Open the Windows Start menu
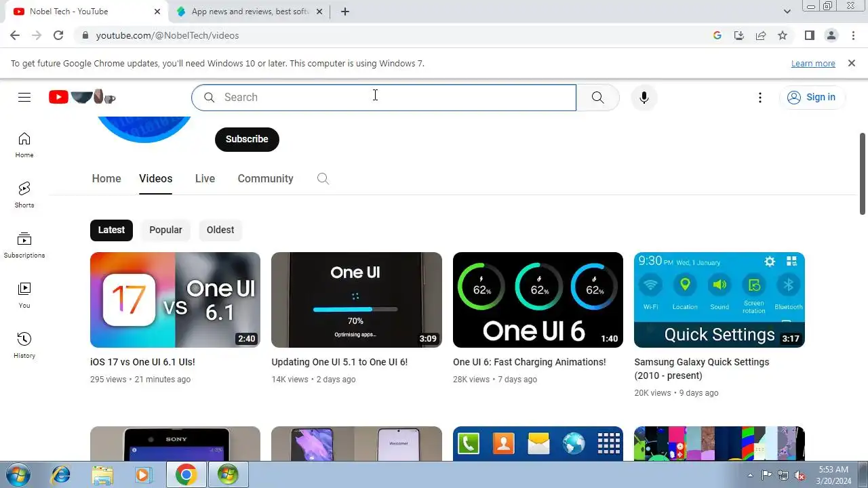The height and width of the screenshot is (488, 868). coord(19,474)
